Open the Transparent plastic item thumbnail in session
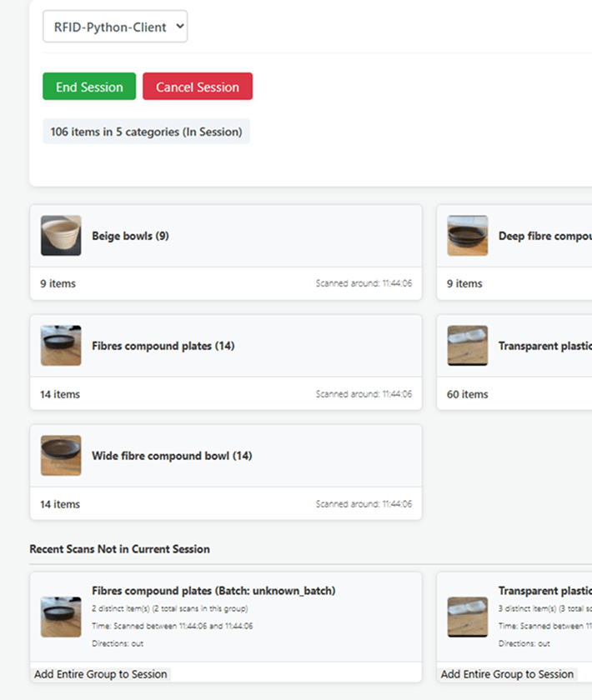Screen dimensions: 592x700 (x=468, y=346)
